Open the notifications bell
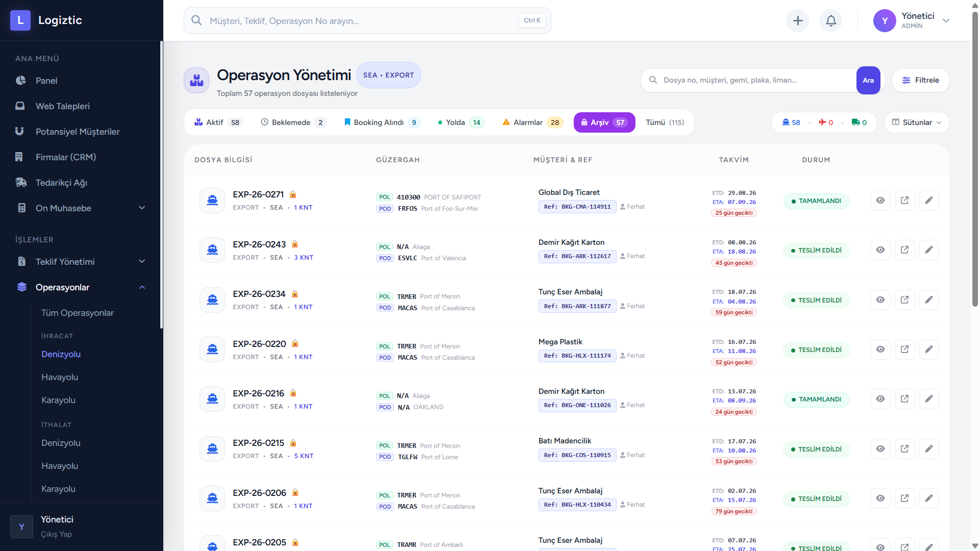This screenshot has width=980, height=551. pos(831,20)
